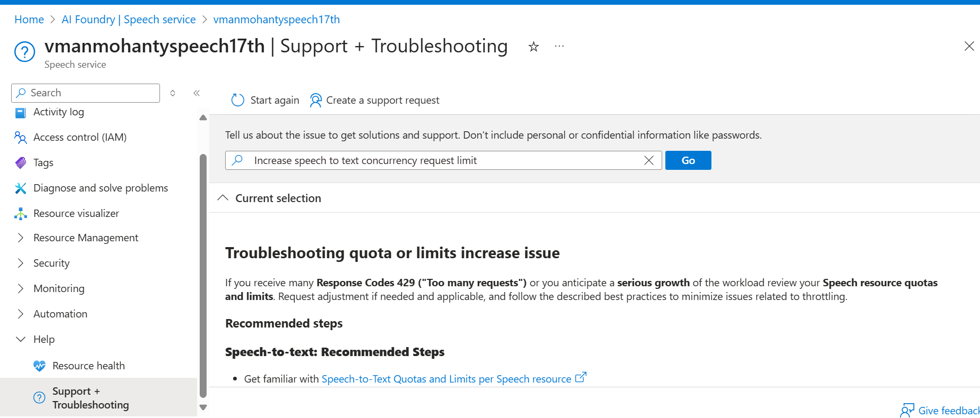Click the 'Troubleshooting quota or limits increase issue' heading
The width and height of the screenshot is (980, 418).
click(x=393, y=253)
